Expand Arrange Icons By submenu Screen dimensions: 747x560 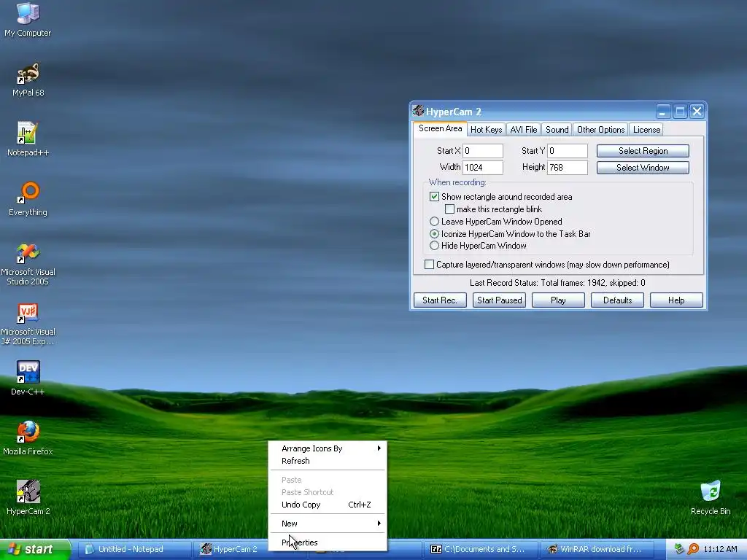[328, 448]
